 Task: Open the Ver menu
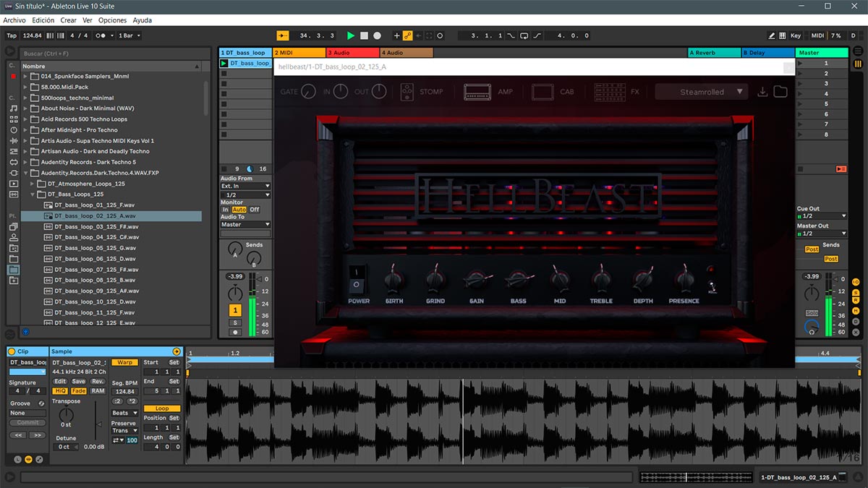pyautogui.click(x=88, y=20)
